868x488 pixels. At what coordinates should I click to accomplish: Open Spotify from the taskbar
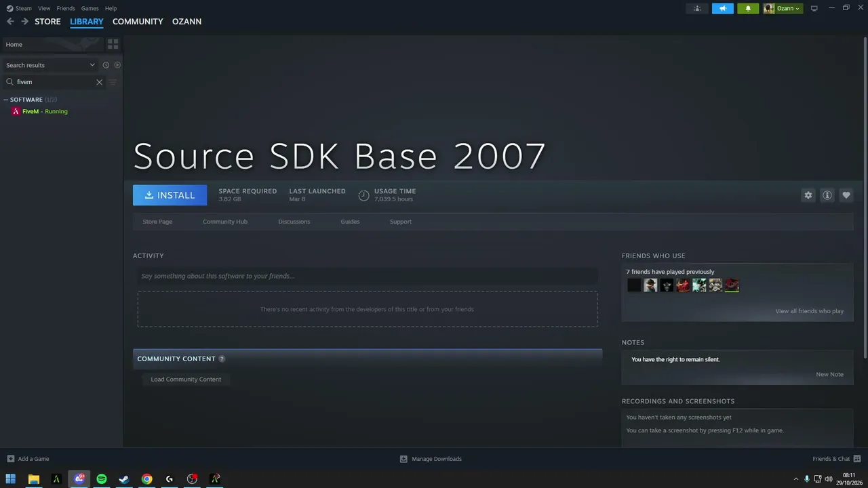click(102, 479)
